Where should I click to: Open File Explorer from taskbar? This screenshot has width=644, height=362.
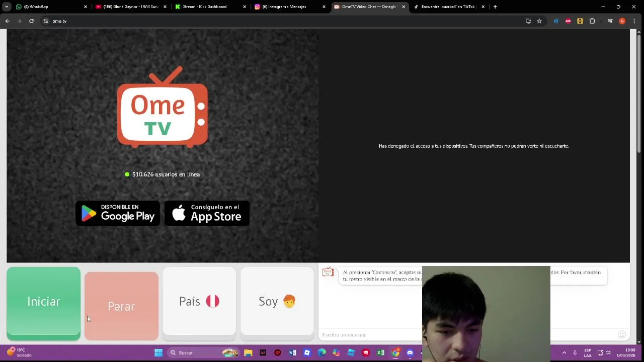248,353
